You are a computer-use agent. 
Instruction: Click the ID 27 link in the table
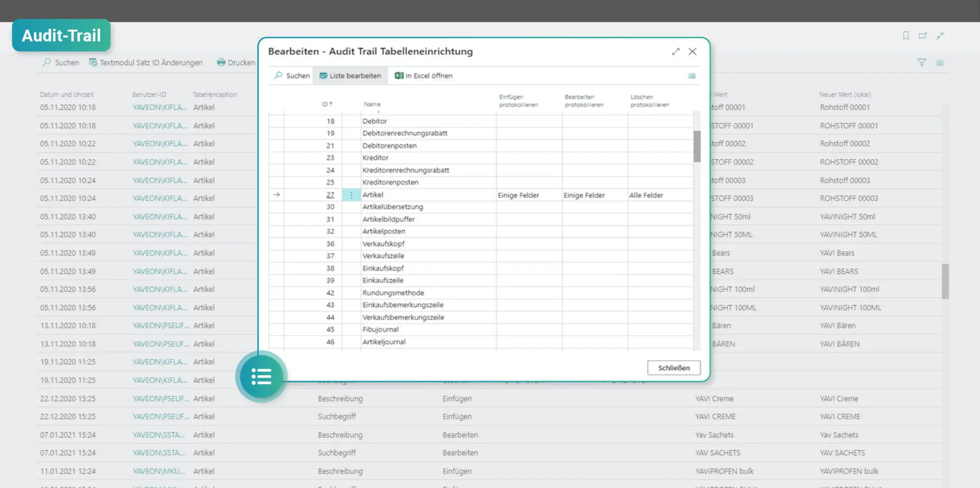tap(330, 195)
